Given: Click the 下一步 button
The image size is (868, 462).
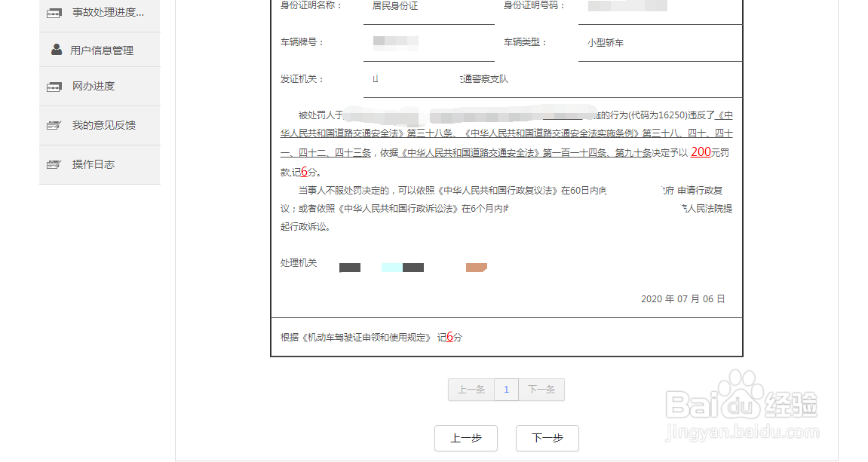Looking at the screenshot, I should [x=546, y=438].
